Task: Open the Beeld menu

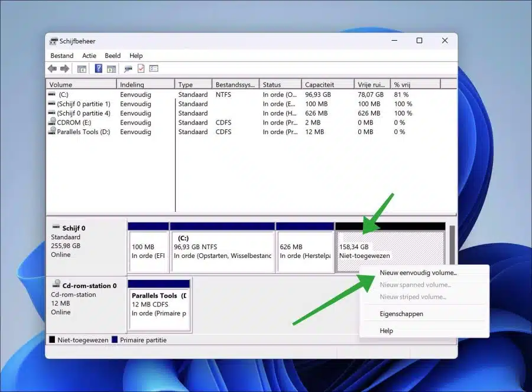Action: pyautogui.click(x=113, y=55)
